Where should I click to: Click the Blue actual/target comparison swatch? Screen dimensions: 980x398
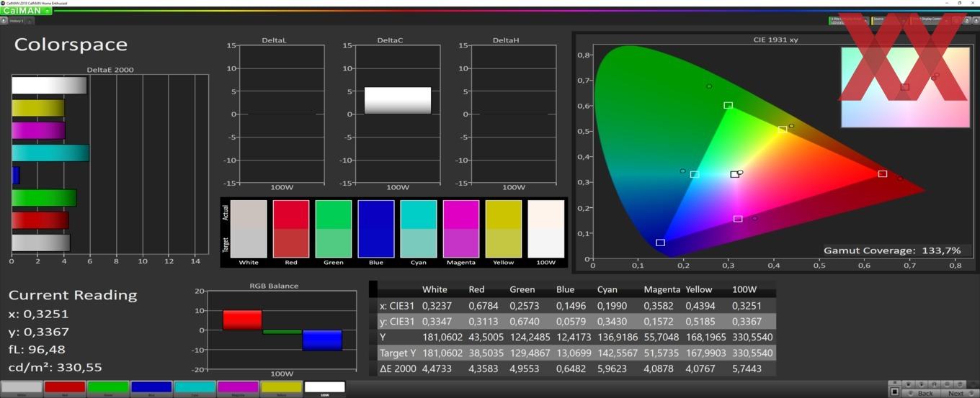pos(376,229)
